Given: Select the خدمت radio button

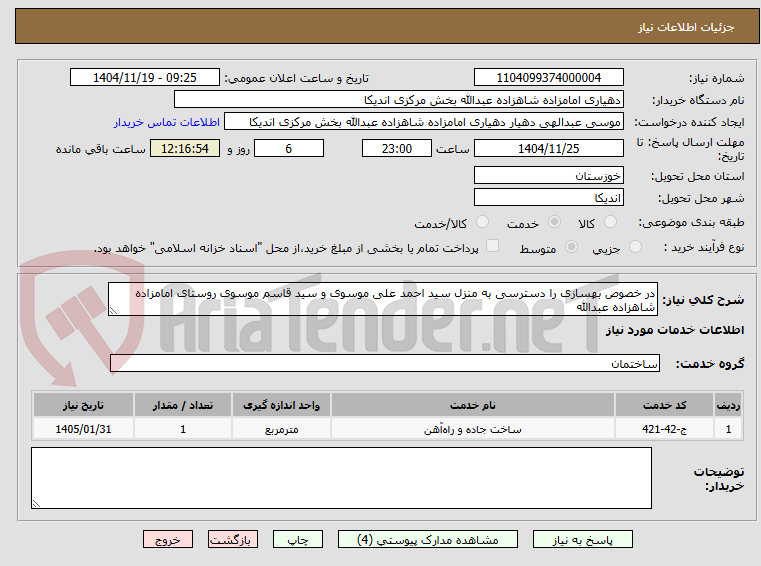Looking at the screenshot, I should tap(554, 222).
